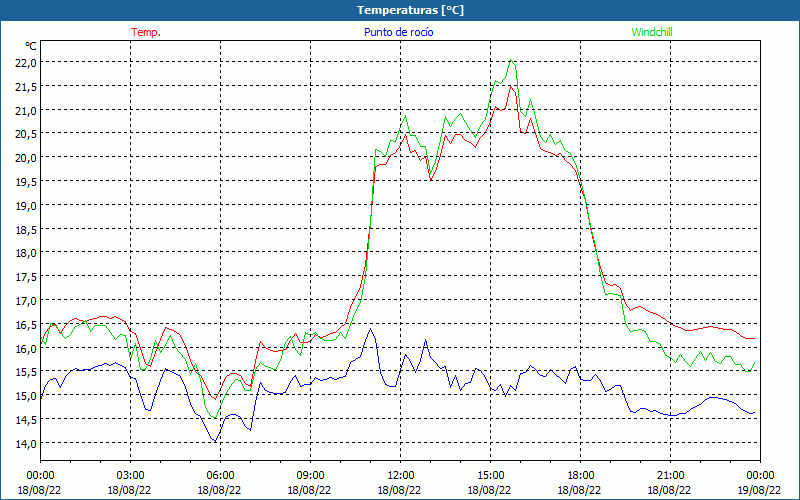
Task: Click the "18,0" y-axis value
Action: click(x=27, y=253)
